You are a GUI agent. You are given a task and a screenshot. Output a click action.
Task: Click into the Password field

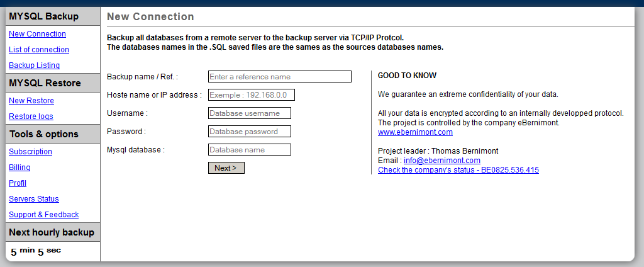(249, 132)
